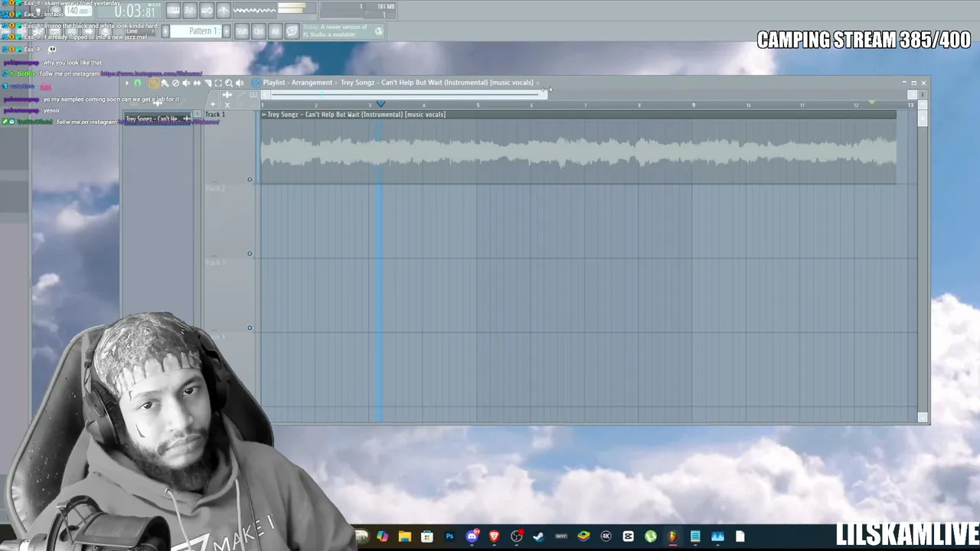Click the Playlist - Arrangement breadcrumb
The width and height of the screenshot is (980, 551).
(298, 83)
